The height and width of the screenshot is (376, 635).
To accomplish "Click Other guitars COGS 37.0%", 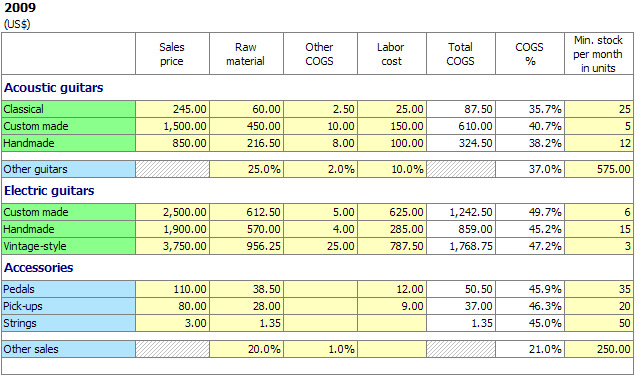I will [530, 169].
